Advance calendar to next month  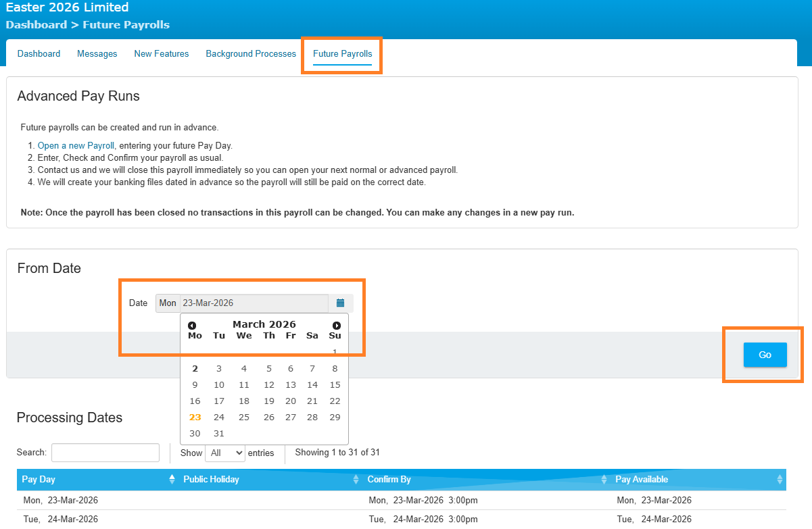click(337, 326)
